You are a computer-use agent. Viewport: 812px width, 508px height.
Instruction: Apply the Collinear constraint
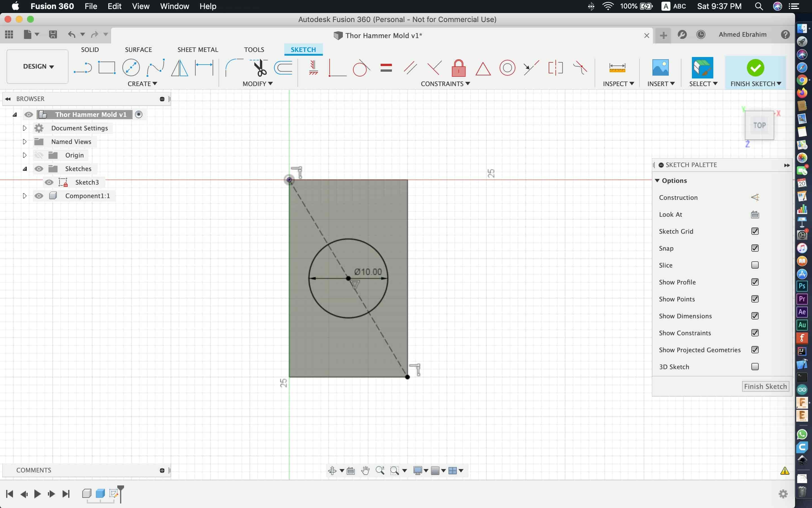coord(531,68)
